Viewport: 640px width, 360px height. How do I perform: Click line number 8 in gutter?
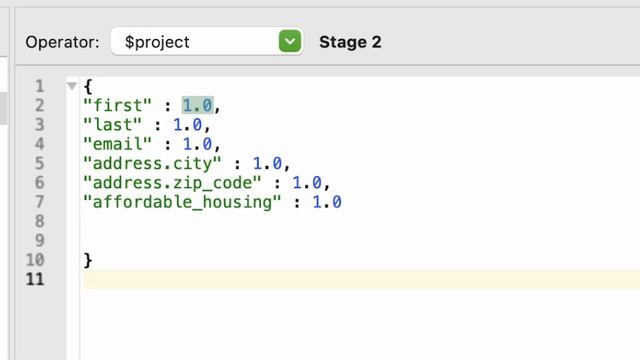click(39, 221)
